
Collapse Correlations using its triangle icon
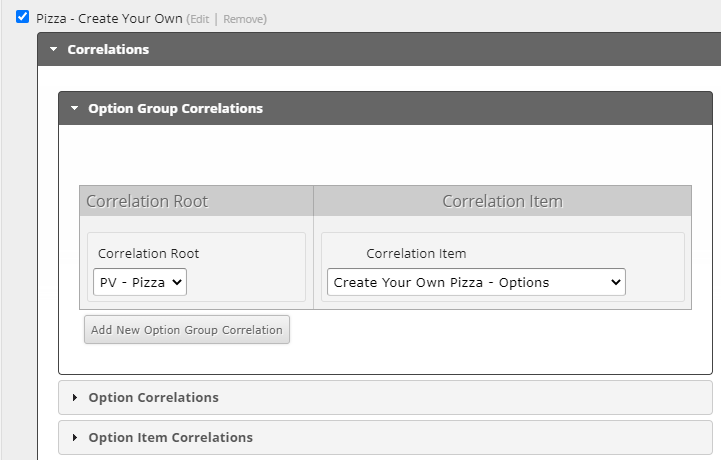[x=54, y=49]
